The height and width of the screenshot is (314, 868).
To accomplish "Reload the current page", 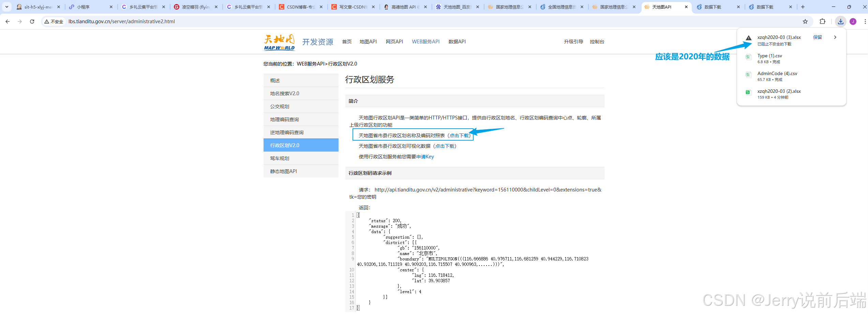I will point(32,22).
